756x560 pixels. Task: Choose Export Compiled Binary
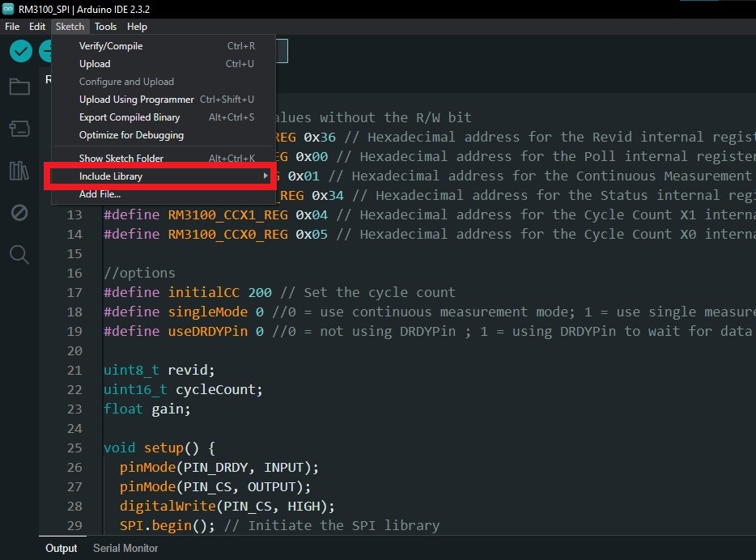point(163,117)
